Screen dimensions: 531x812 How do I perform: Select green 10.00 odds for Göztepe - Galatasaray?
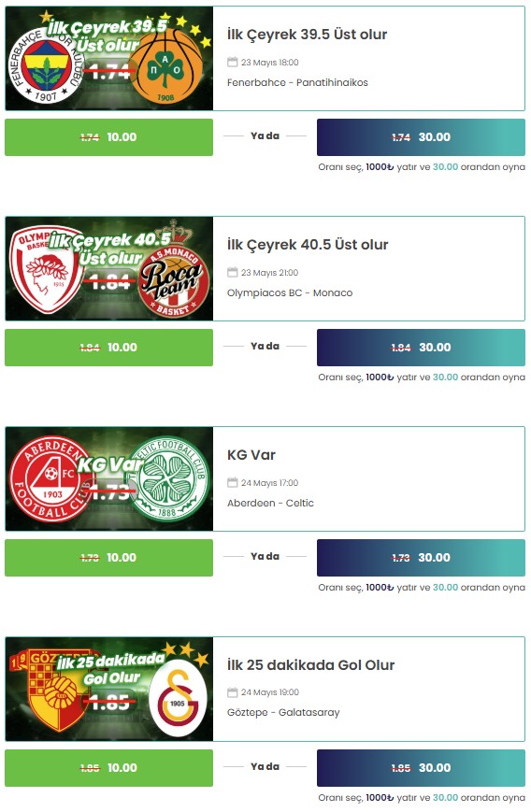tap(108, 768)
